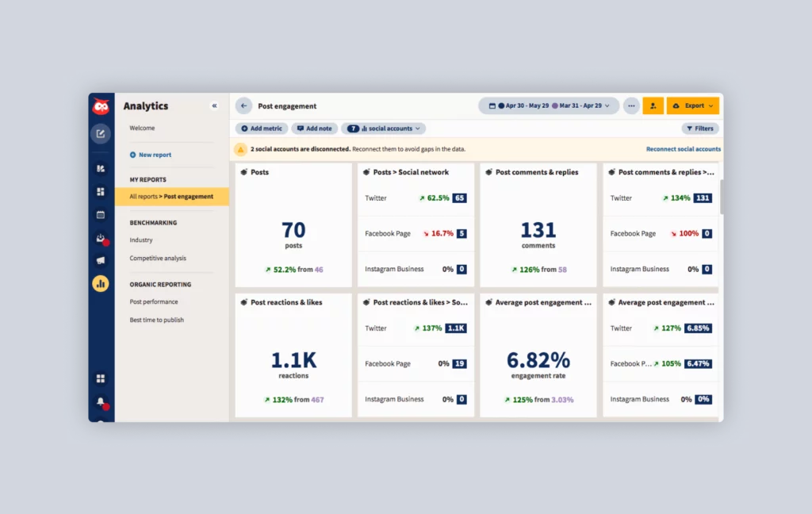Open the three-dot more options menu
Screen dimensions: 812x514
[631, 105]
